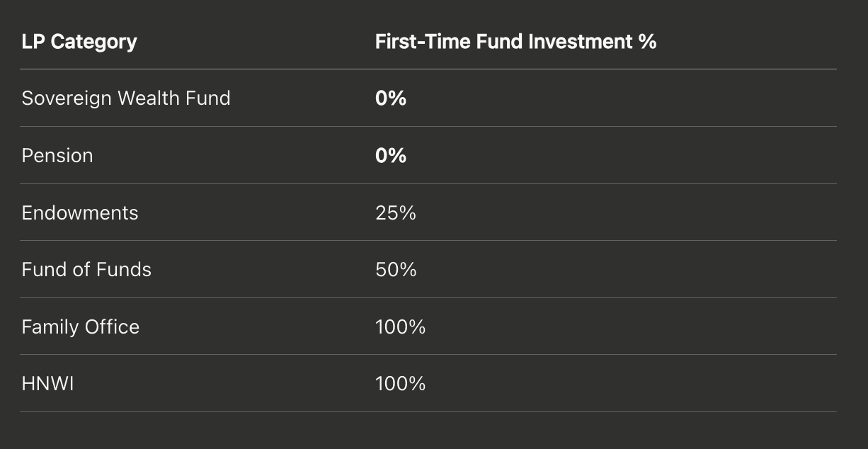868x449 pixels.
Task: Click the LP Category column header
Action: pos(79,42)
